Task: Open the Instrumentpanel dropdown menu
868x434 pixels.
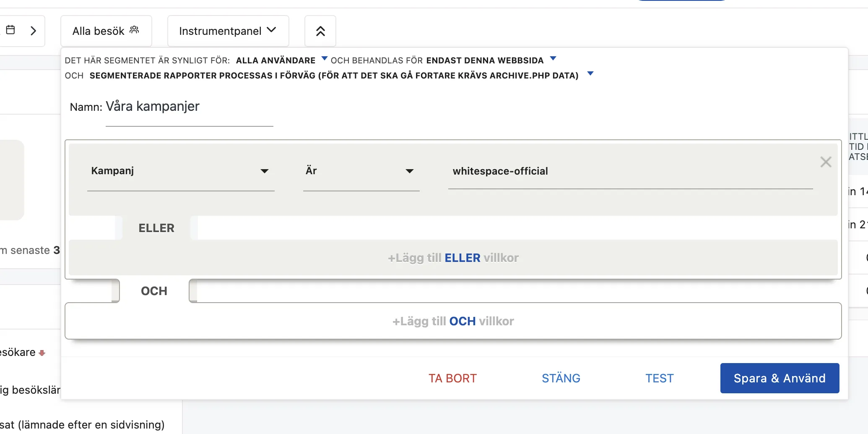Action: tap(228, 31)
